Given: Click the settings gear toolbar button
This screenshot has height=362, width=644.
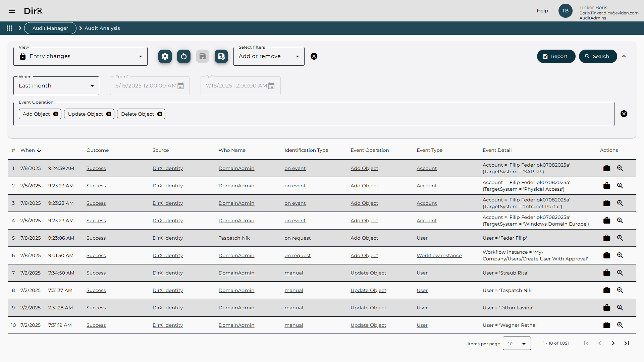Looking at the screenshot, I should 165,56.
